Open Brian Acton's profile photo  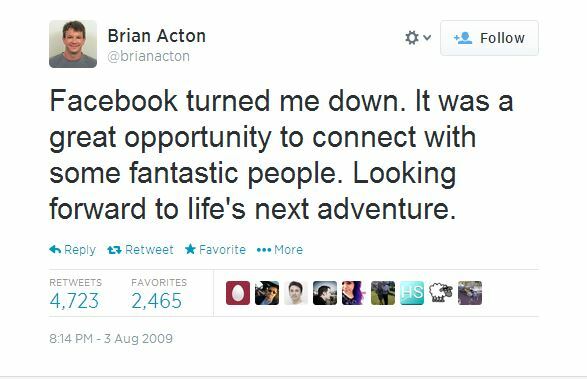[x=73, y=44]
